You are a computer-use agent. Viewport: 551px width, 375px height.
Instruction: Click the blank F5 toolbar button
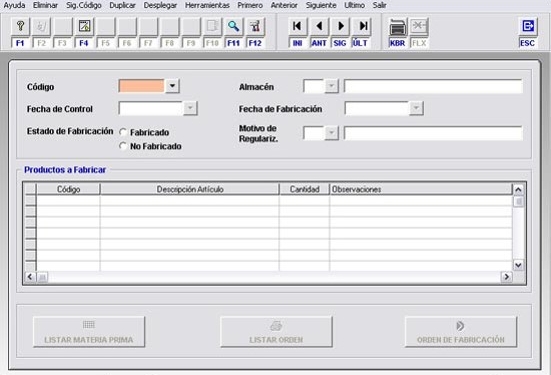(x=105, y=26)
